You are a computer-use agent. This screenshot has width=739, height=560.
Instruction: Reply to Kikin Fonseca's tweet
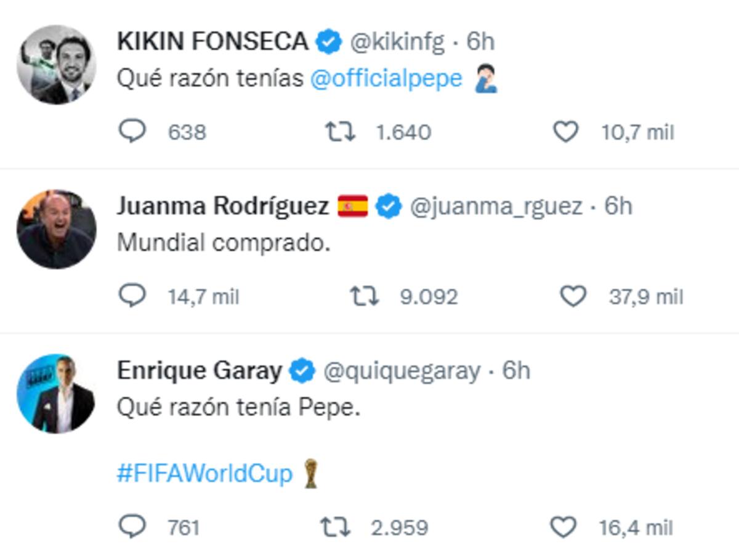coord(132,132)
